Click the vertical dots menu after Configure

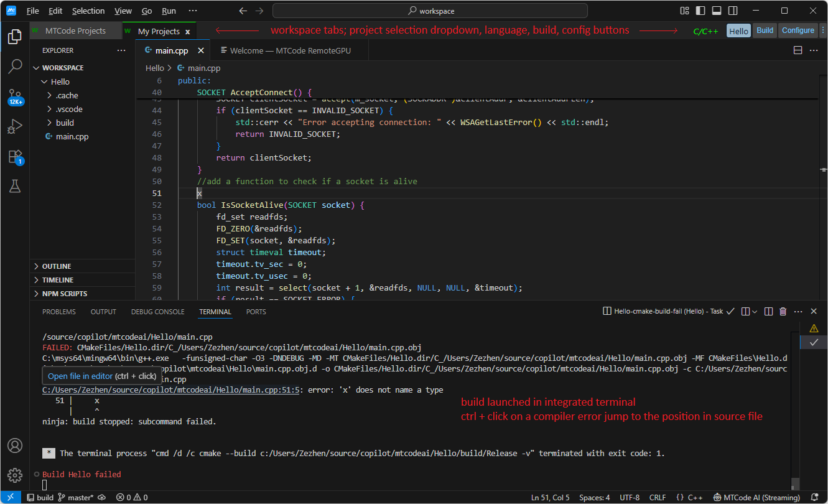pos(822,30)
